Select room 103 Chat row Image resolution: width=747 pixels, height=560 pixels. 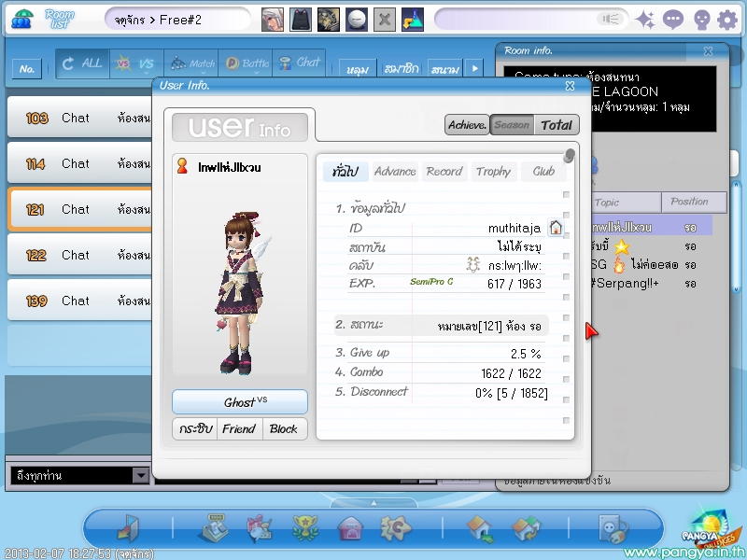click(80, 118)
